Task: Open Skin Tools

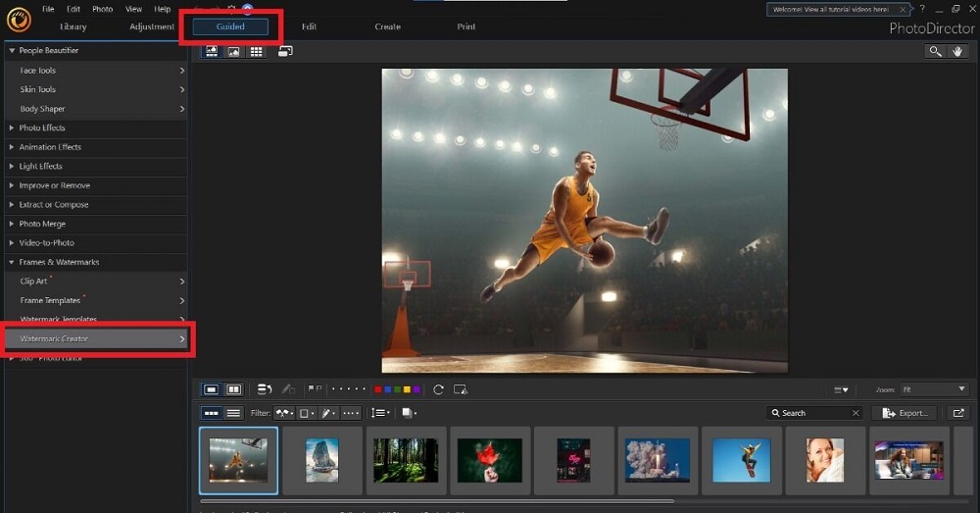Action: (x=96, y=89)
